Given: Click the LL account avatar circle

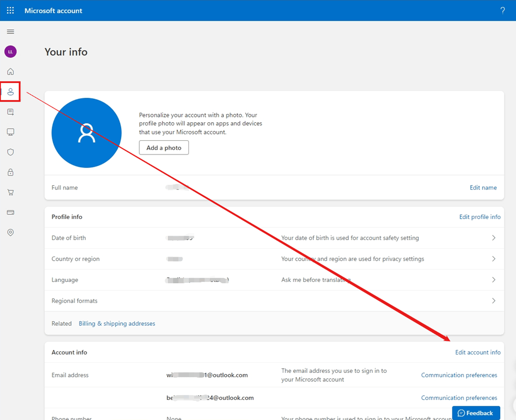Looking at the screenshot, I should click(x=10, y=51).
